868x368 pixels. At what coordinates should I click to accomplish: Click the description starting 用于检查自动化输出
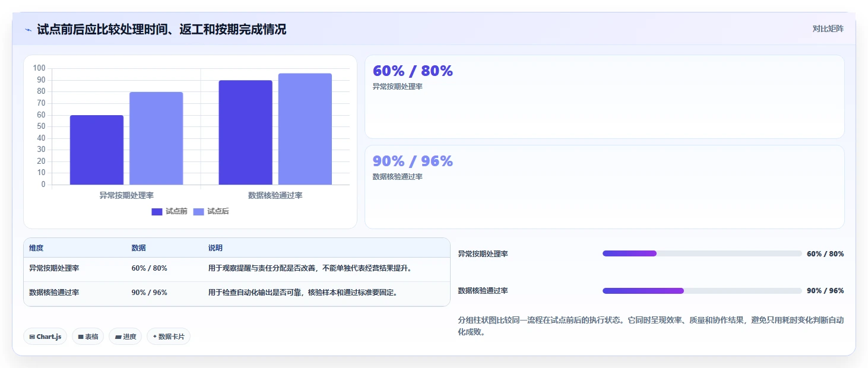(x=303, y=293)
